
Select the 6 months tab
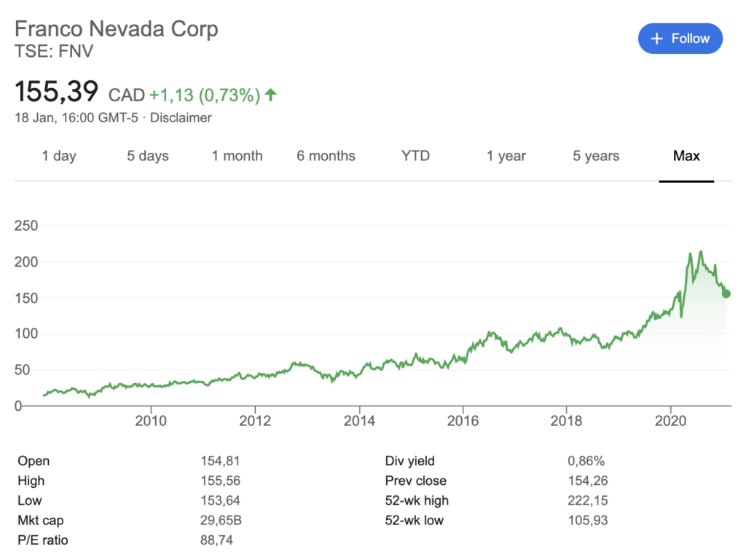click(326, 156)
